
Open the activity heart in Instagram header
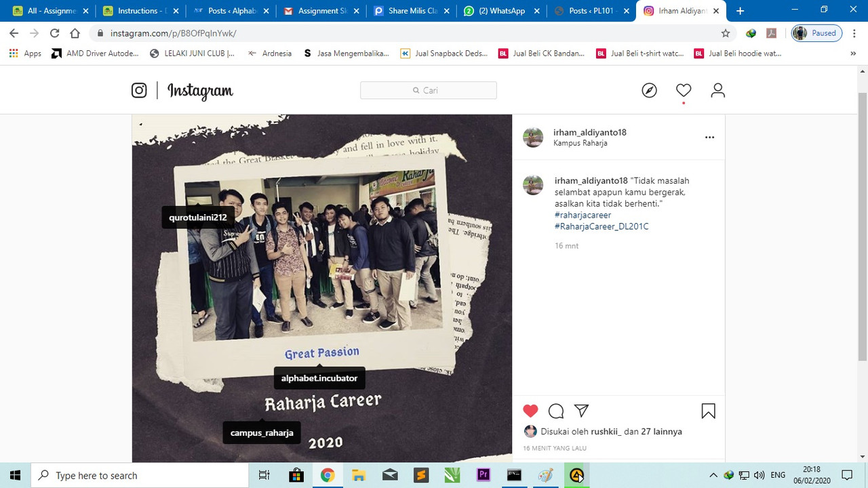(x=684, y=90)
